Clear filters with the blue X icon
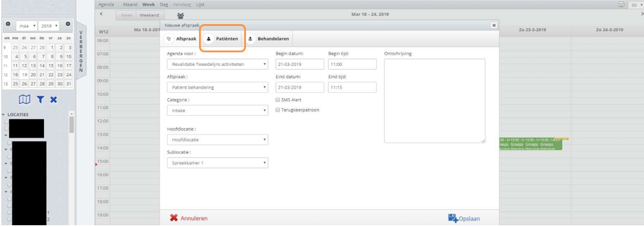This screenshot has width=644, height=227. [53, 99]
